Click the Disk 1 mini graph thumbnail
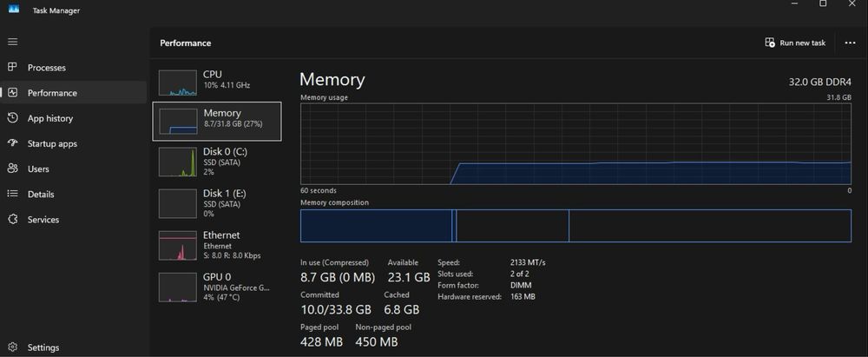The height and width of the screenshot is (357, 868). point(178,203)
